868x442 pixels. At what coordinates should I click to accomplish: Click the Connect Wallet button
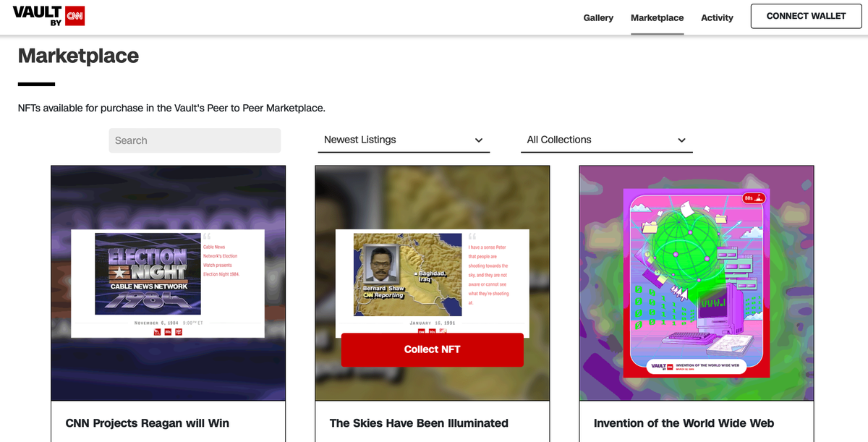click(806, 16)
